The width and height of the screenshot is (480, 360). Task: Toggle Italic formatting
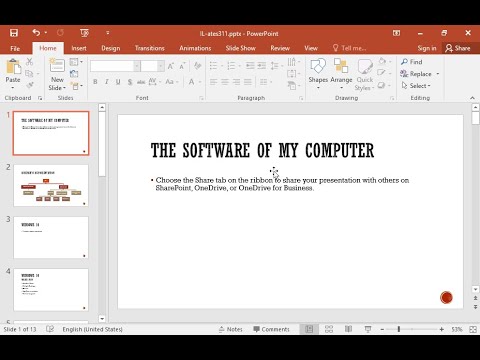[x=107, y=82]
